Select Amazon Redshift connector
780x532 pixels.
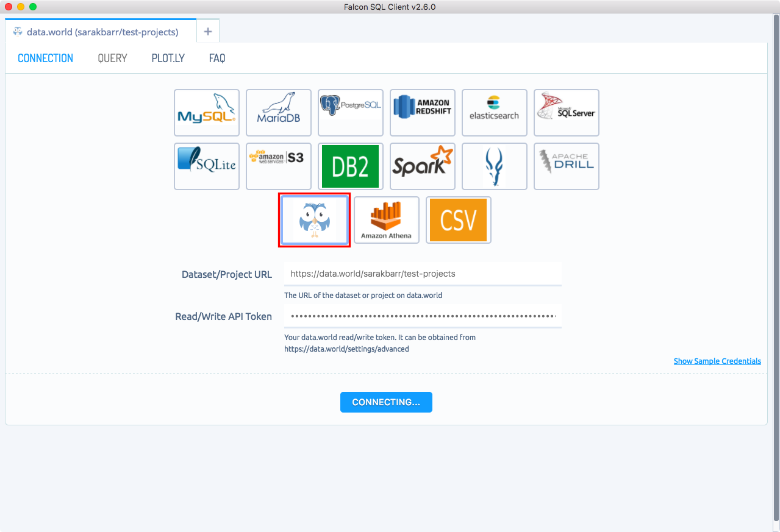[x=423, y=113]
